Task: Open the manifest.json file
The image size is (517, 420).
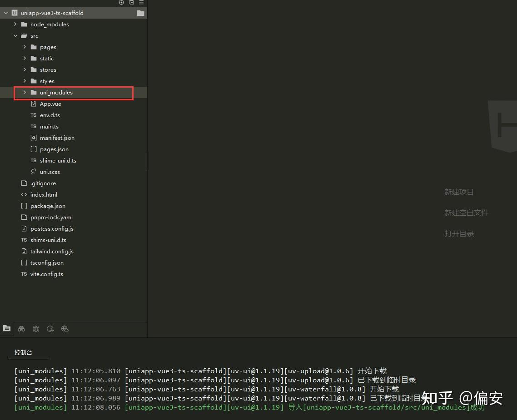Action: 56,138
